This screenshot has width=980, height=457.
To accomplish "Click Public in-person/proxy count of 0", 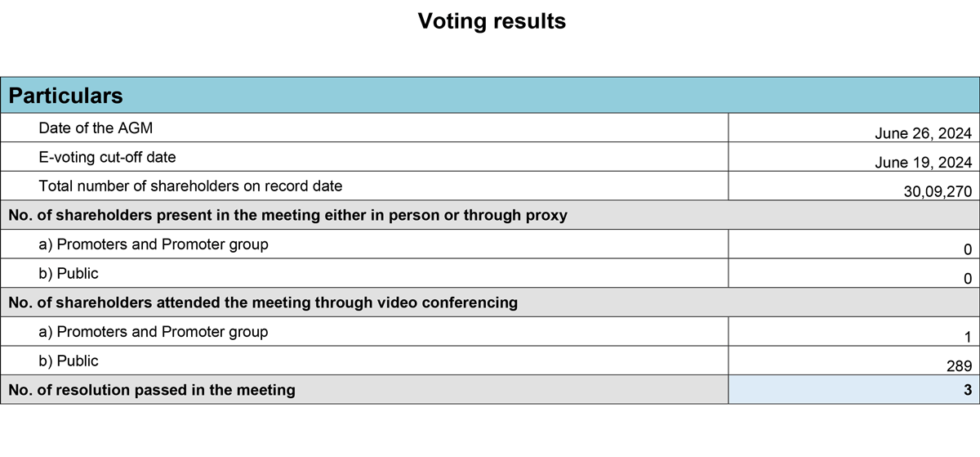I will (967, 279).
